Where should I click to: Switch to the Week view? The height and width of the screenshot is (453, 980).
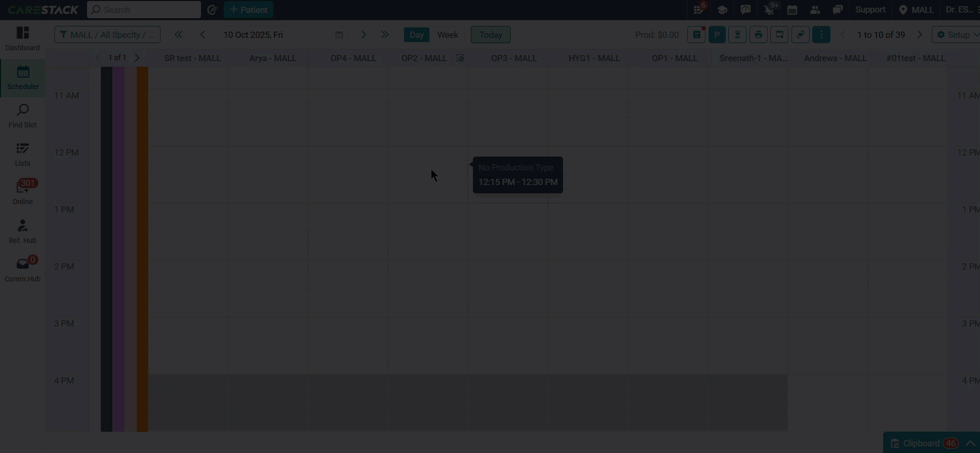tap(448, 35)
